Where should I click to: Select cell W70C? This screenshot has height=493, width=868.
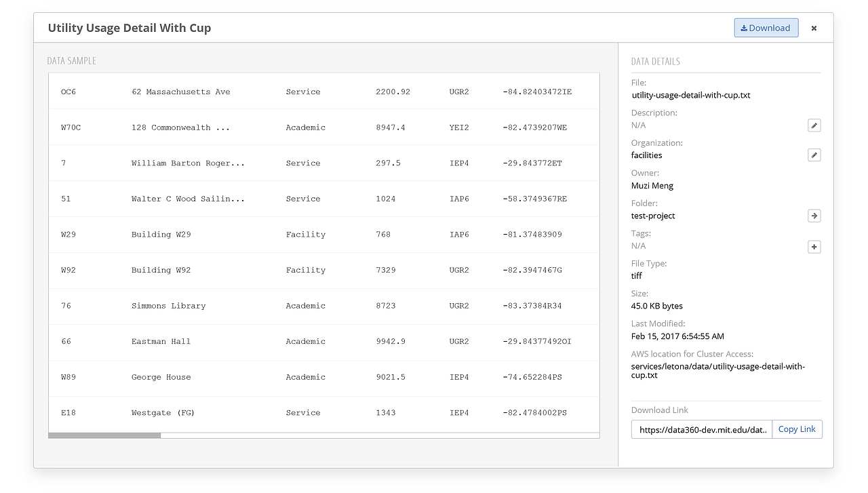tap(71, 127)
